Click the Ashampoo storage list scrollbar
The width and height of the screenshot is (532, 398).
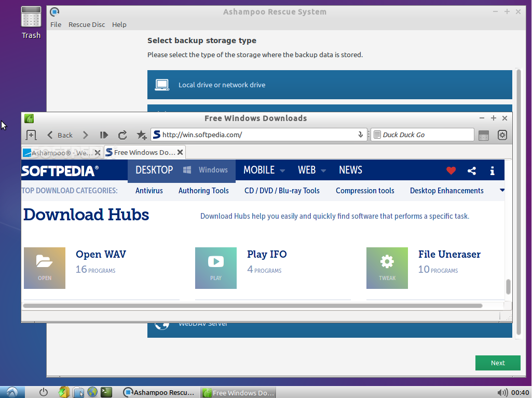click(x=519, y=202)
